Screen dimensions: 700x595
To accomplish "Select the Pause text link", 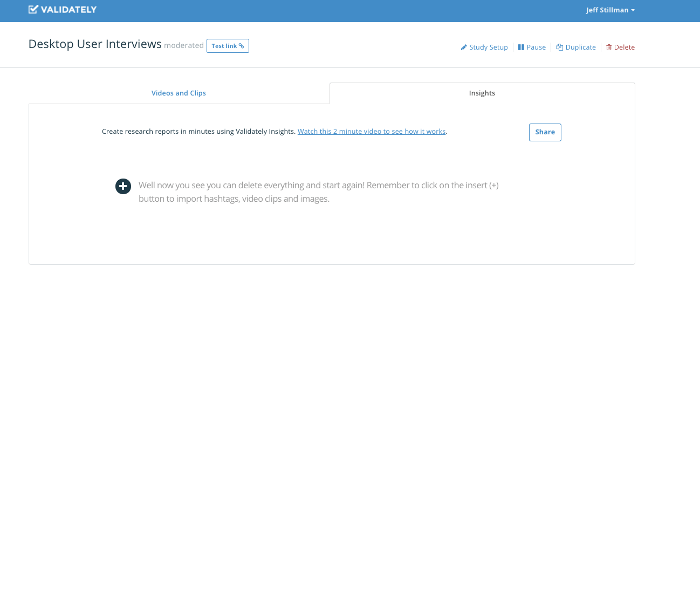I will tap(536, 47).
